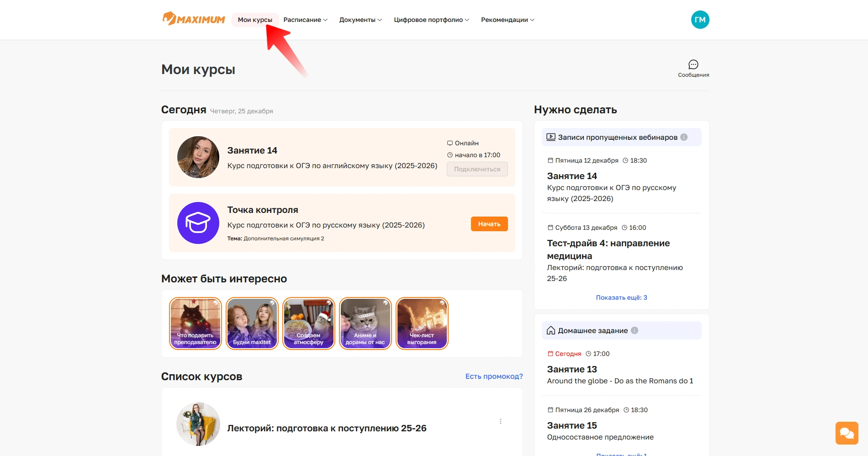Click info icon beside Записи пропущенных вебинаров

pyautogui.click(x=684, y=137)
